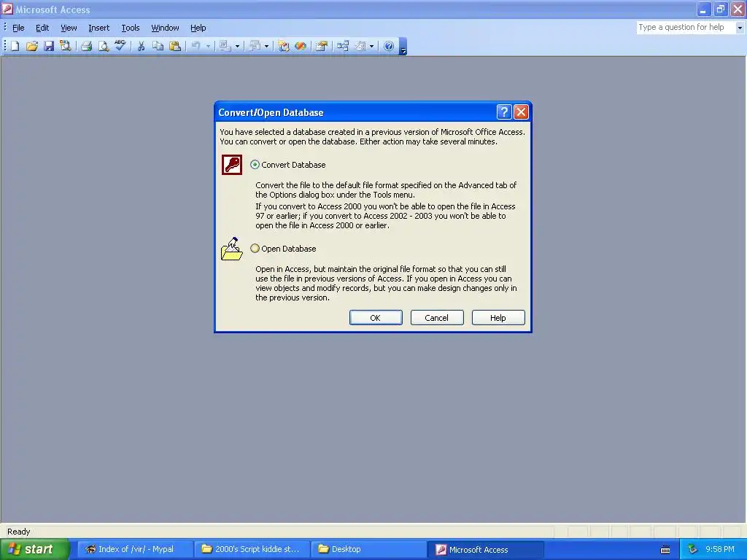The height and width of the screenshot is (560, 747).
Task: Switch to Desktop folder taskbar item
Action: (x=368, y=549)
